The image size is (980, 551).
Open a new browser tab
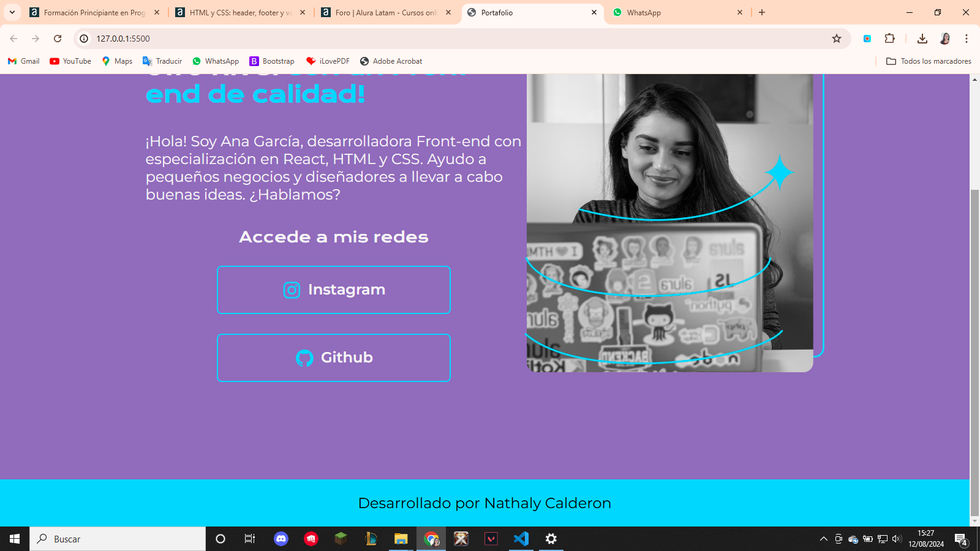pyautogui.click(x=762, y=12)
